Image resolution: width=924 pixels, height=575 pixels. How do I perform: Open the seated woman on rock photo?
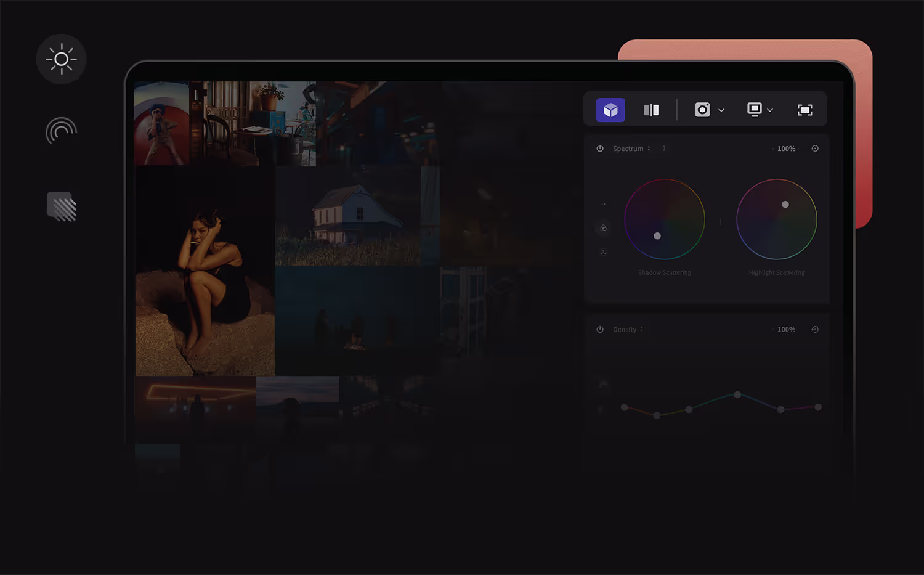(x=205, y=271)
